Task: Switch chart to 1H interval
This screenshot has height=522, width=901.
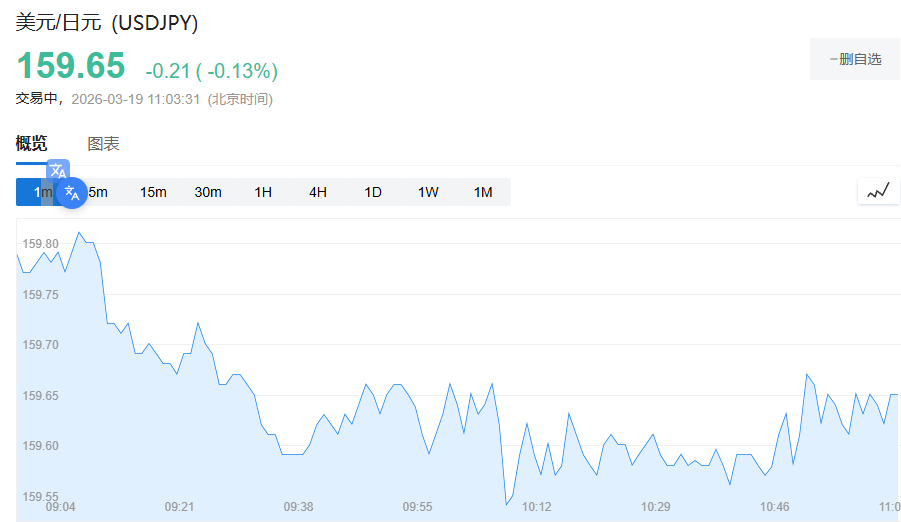Action: [263, 192]
